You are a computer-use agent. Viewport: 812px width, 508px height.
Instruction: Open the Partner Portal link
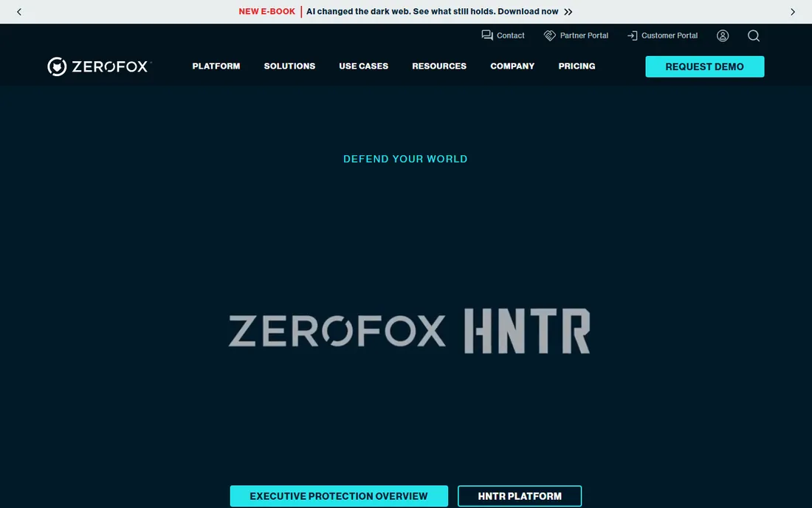[x=584, y=35]
